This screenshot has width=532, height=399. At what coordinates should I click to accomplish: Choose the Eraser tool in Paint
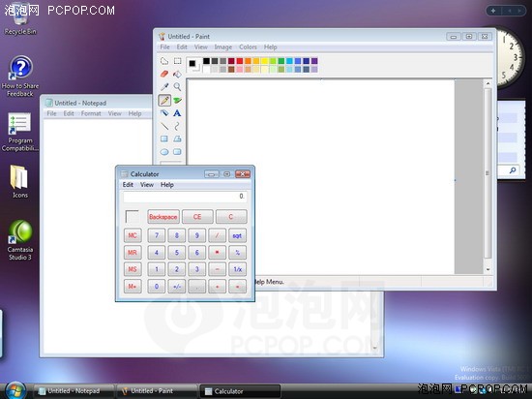pyautogui.click(x=164, y=74)
